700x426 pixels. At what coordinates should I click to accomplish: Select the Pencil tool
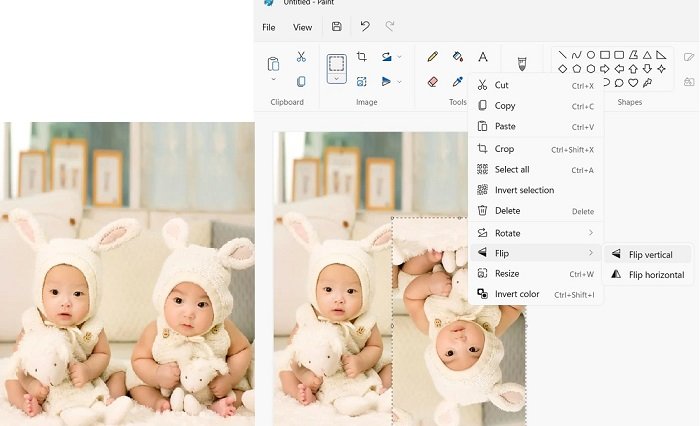tap(433, 57)
